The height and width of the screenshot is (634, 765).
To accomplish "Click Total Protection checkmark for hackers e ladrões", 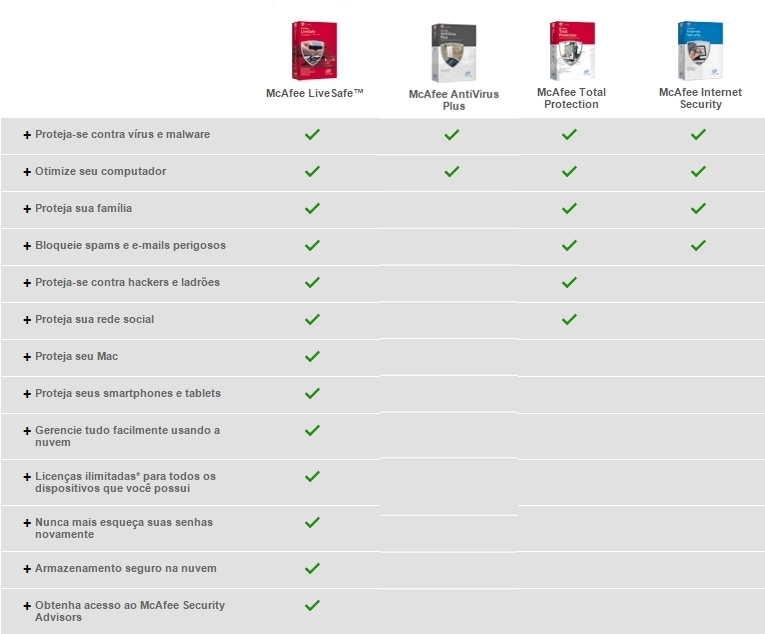I will click(569, 282).
